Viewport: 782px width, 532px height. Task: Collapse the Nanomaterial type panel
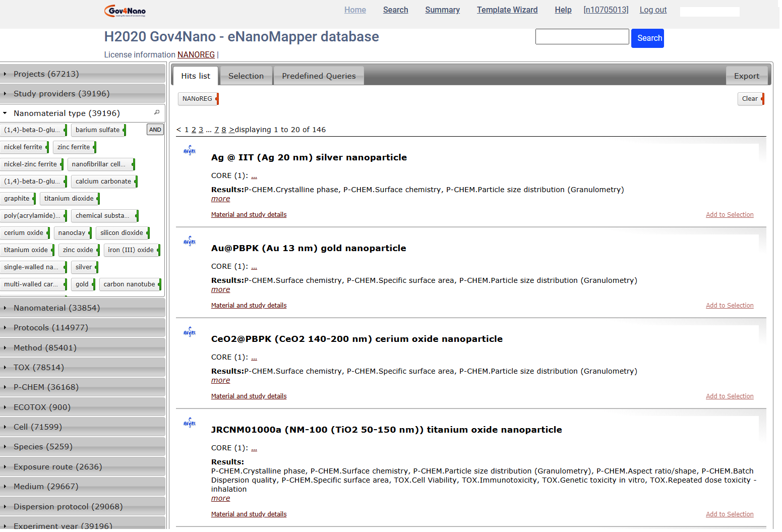pos(67,113)
